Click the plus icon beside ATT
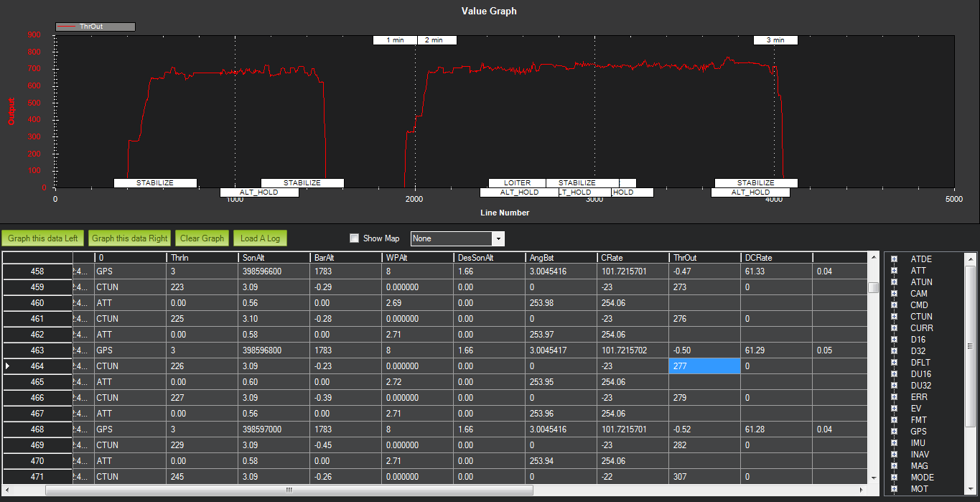This screenshot has width=980, height=502. pos(894,271)
